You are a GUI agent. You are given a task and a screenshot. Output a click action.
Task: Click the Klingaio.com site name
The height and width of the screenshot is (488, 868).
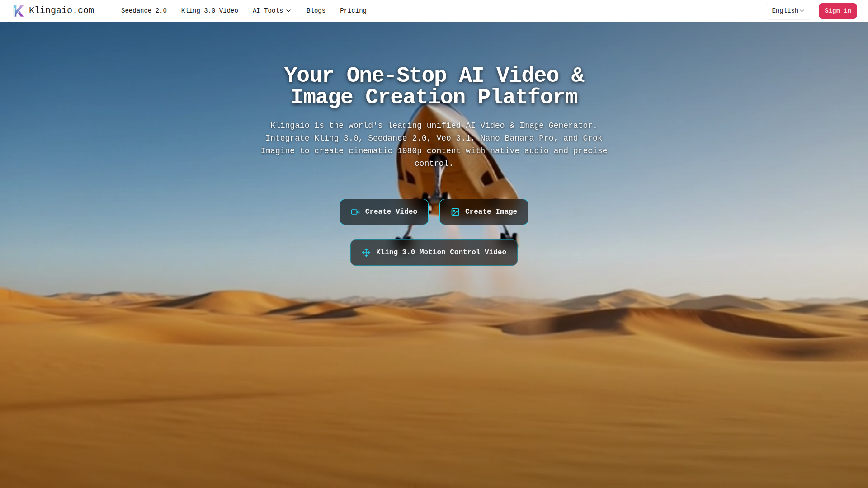[x=61, y=11]
